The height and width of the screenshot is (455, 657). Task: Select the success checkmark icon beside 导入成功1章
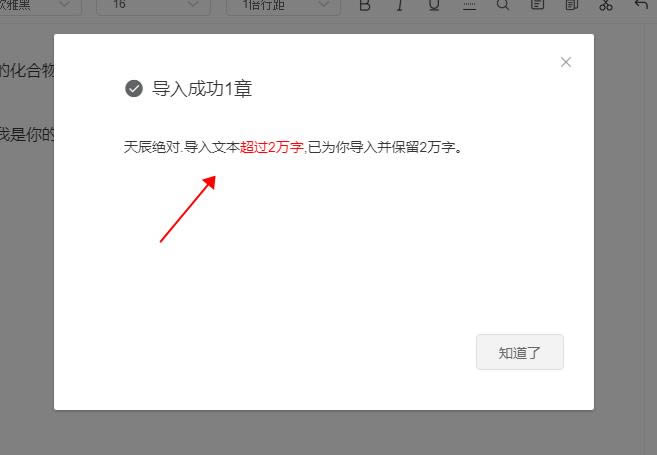[134, 88]
